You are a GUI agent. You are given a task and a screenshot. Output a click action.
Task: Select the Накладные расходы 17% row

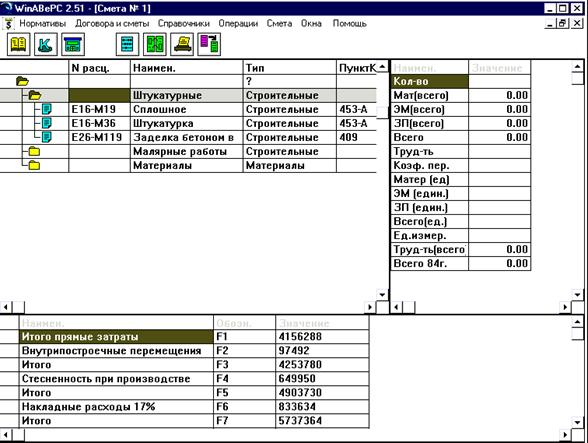tap(184, 407)
